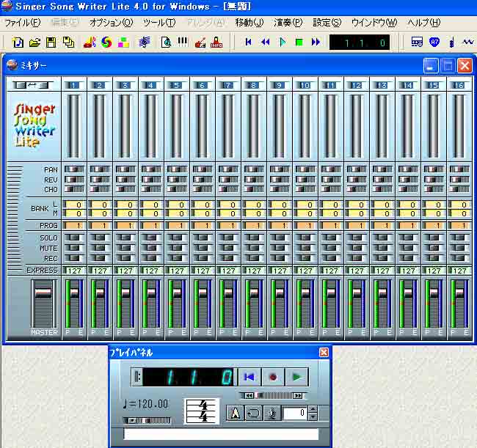Click EXPRESS value 127 of channel 9
Viewport: 477px width, 448px height.
pyautogui.click(x=280, y=271)
